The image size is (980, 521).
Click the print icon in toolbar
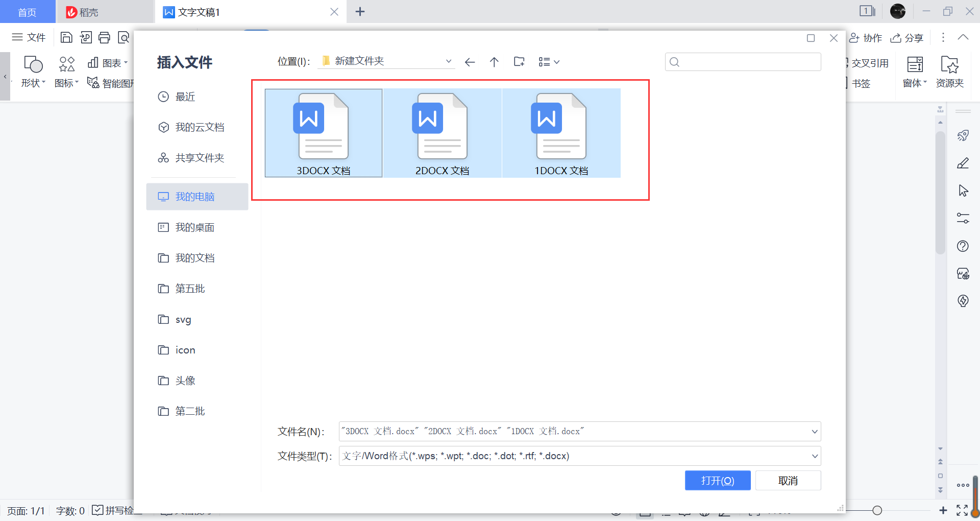(x=104, y=37)
